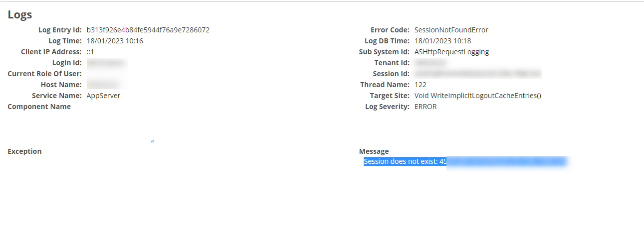This screenshot has height=230, width=644.
Task: Click the Exception section label
Action: coord(24,151)
